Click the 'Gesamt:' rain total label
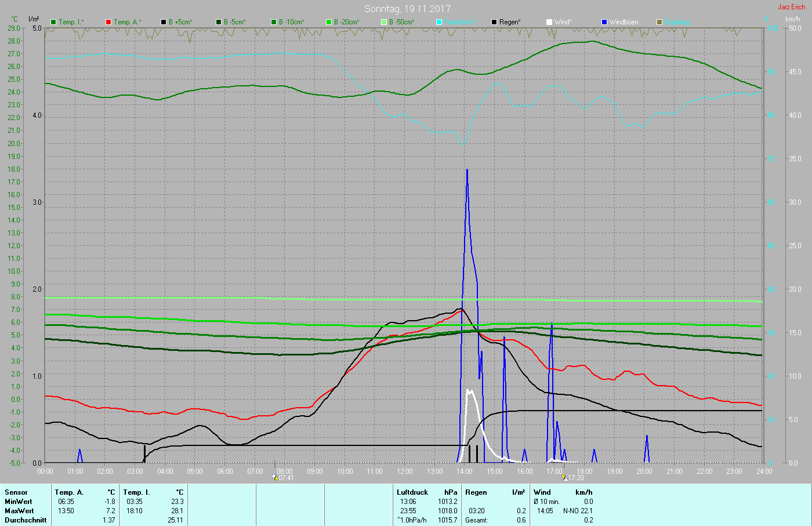Viewport: 812px width, 526px height. coord(476,520)
